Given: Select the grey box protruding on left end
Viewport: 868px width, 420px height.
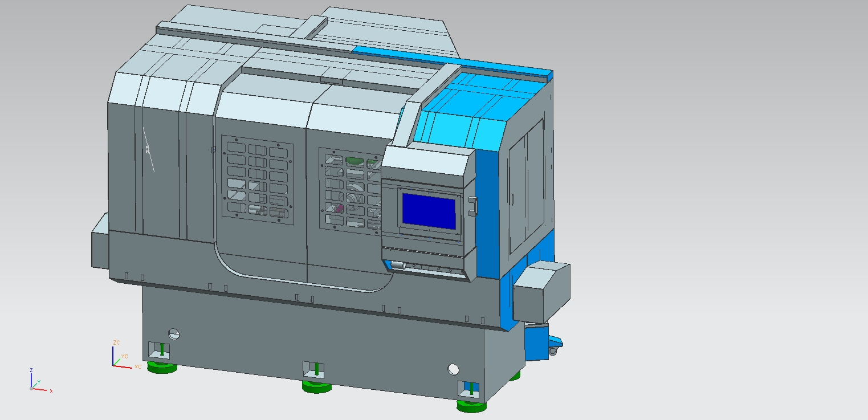Looking at the screenshot, I should (100, 240).
